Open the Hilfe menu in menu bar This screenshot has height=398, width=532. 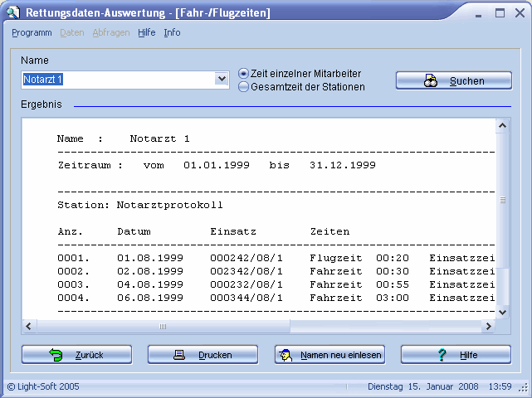(x=147, y=32)
